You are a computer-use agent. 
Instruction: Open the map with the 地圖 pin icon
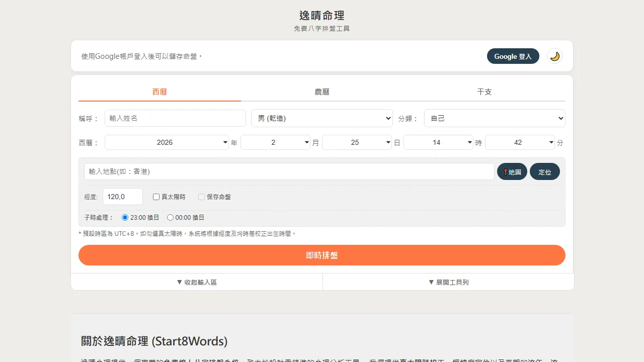click(512, 171)
